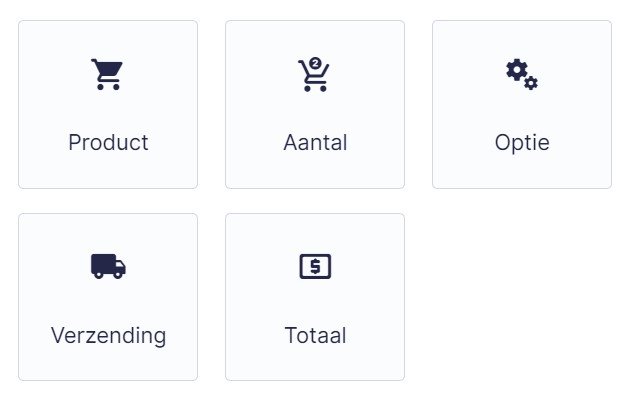The height and width of the screenshot is (397, 631).
Task: Open the Totaal card tile
Action: click(x=315, y=297)
